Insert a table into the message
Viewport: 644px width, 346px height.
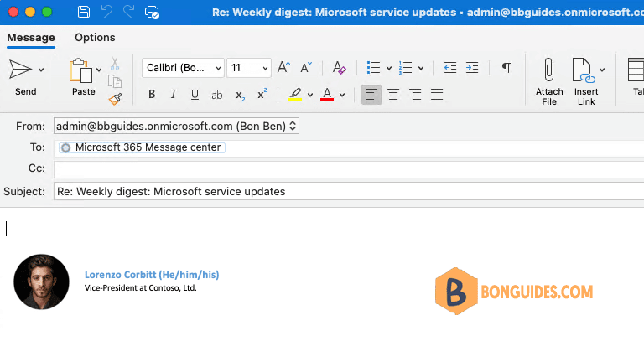tap(636, 77)
